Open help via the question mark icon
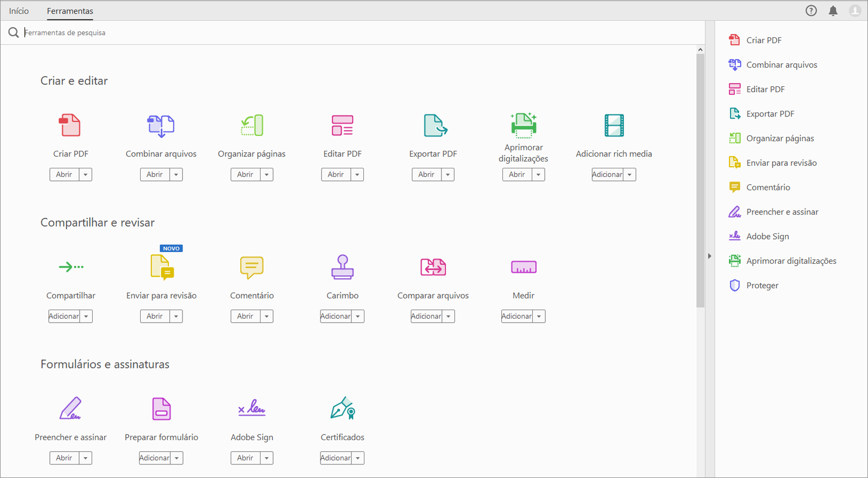Viewport: 868px width, 478px height. (x=811, y=11)
